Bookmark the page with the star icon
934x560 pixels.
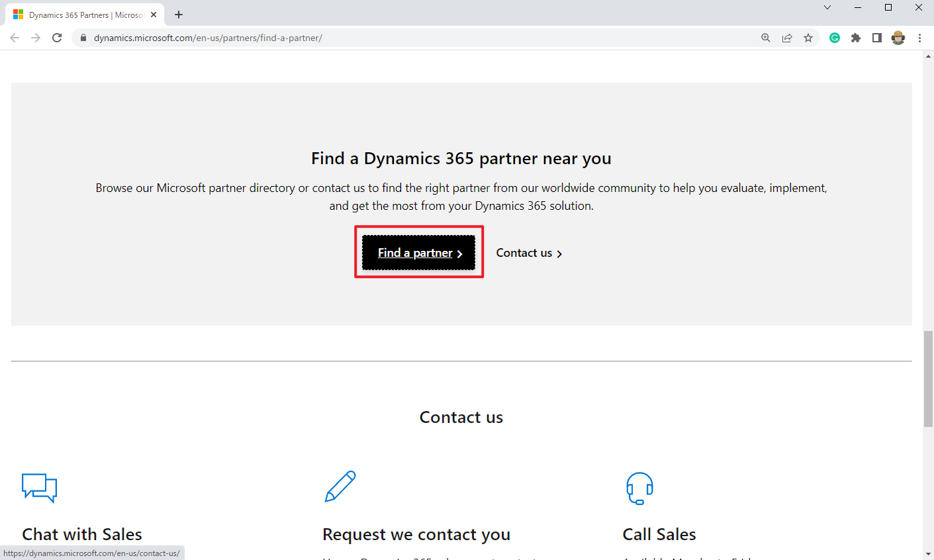(x=808, y=38)
